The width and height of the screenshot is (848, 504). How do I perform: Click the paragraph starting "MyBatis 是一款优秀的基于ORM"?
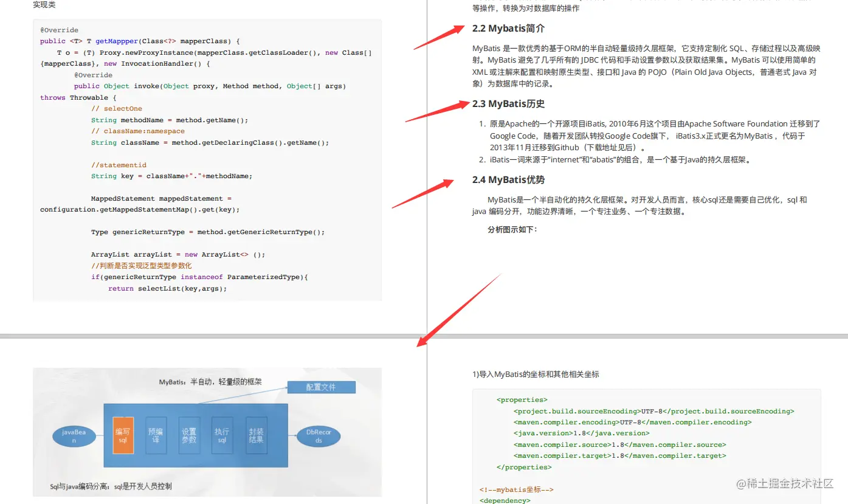[647, 66]
